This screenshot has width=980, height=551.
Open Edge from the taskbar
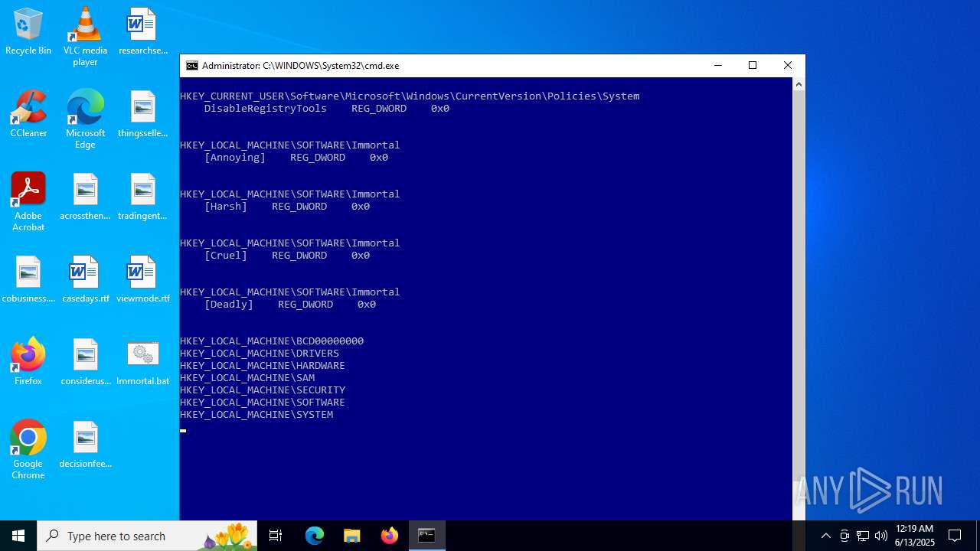(315, 536)
